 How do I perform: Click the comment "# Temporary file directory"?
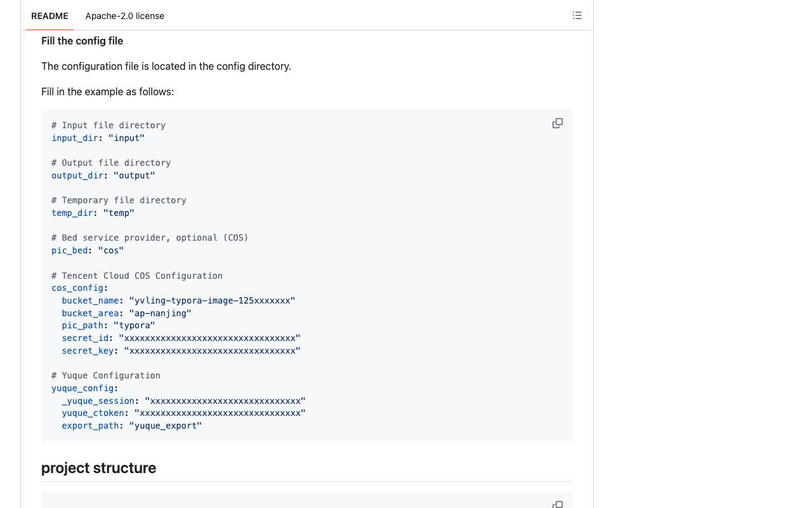[x=119, y=200]
